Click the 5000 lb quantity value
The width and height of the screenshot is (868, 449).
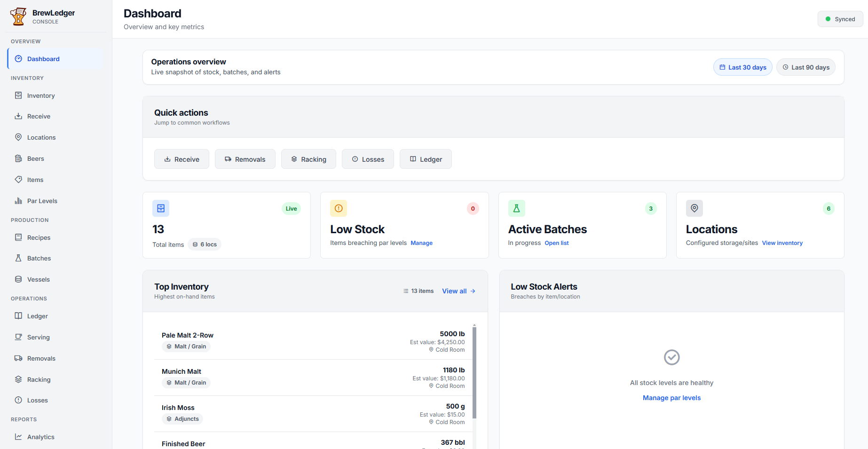pos(452,334)
